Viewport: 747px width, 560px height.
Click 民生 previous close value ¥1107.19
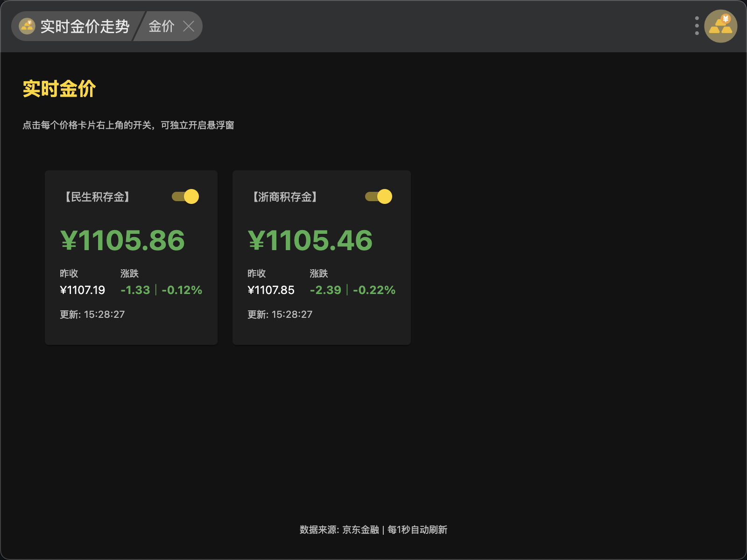click(x=83, y=290)
